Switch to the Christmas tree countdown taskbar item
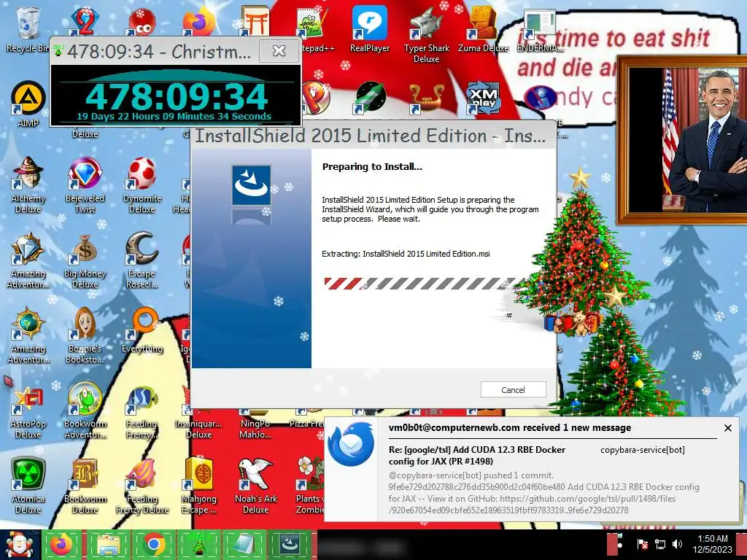The image size is (747, 560). tap(199, 545)
